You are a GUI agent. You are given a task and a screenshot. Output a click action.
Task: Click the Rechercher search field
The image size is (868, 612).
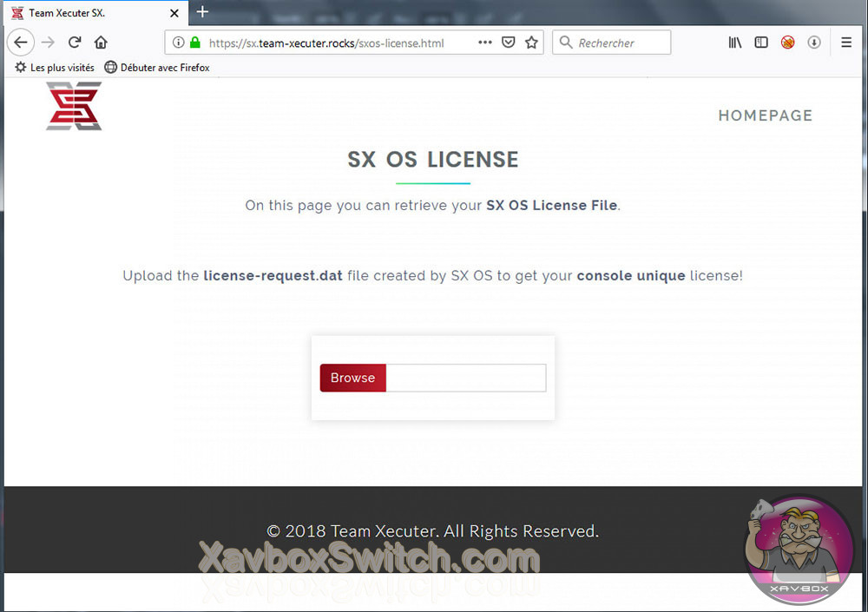pos(611,43)
